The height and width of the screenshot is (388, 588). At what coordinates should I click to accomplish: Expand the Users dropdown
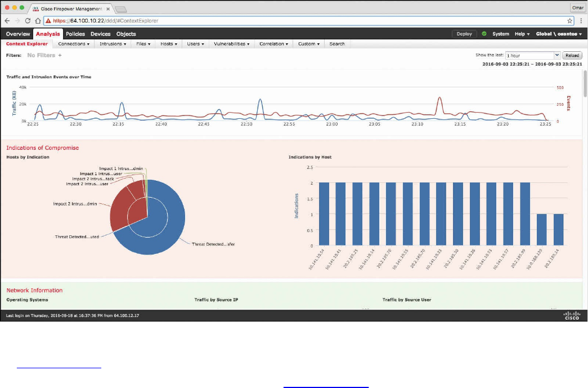pos(195,44)
